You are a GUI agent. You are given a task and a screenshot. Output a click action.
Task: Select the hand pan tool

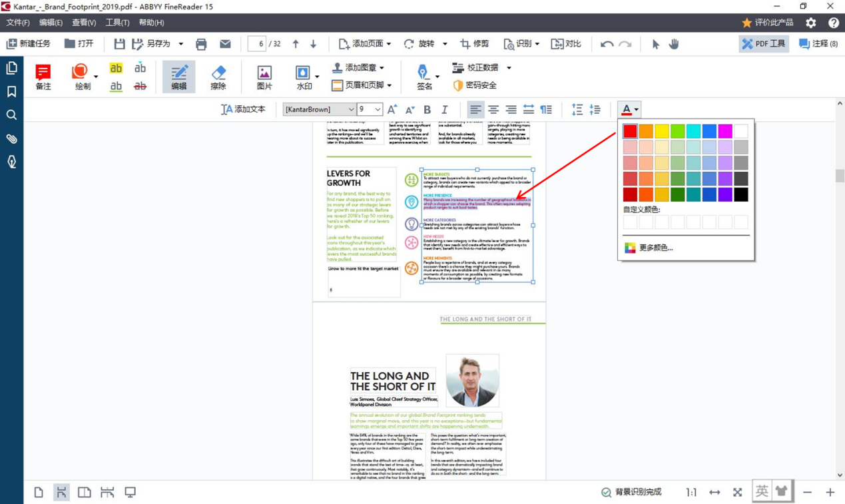pos(674,44)
